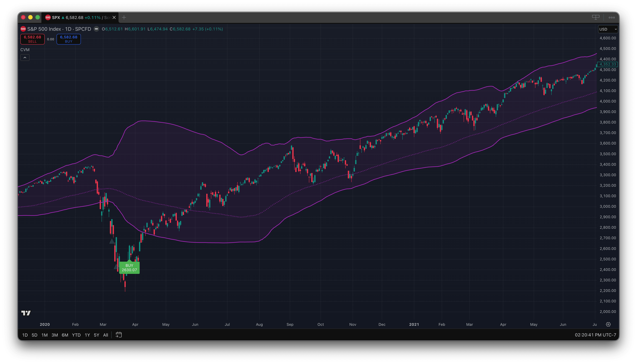Click the red 500 favicon in tab

(x=48, y=18)
